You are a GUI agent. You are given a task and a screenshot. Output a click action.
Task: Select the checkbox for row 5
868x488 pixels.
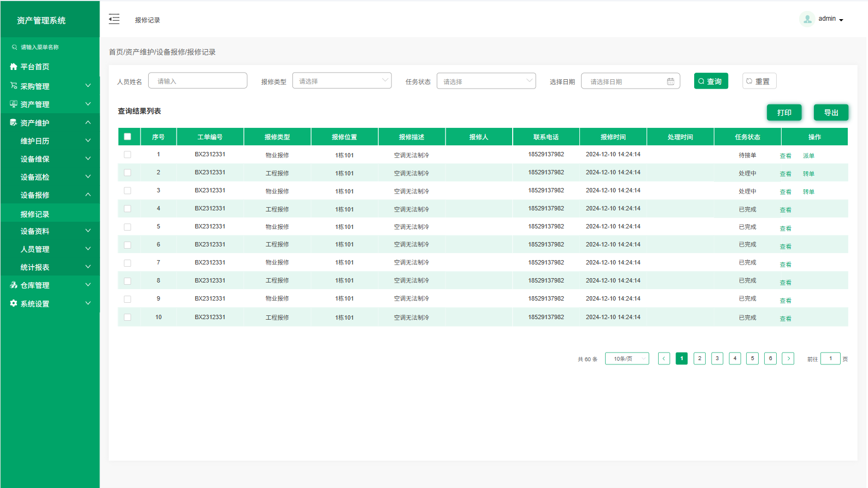127,227
